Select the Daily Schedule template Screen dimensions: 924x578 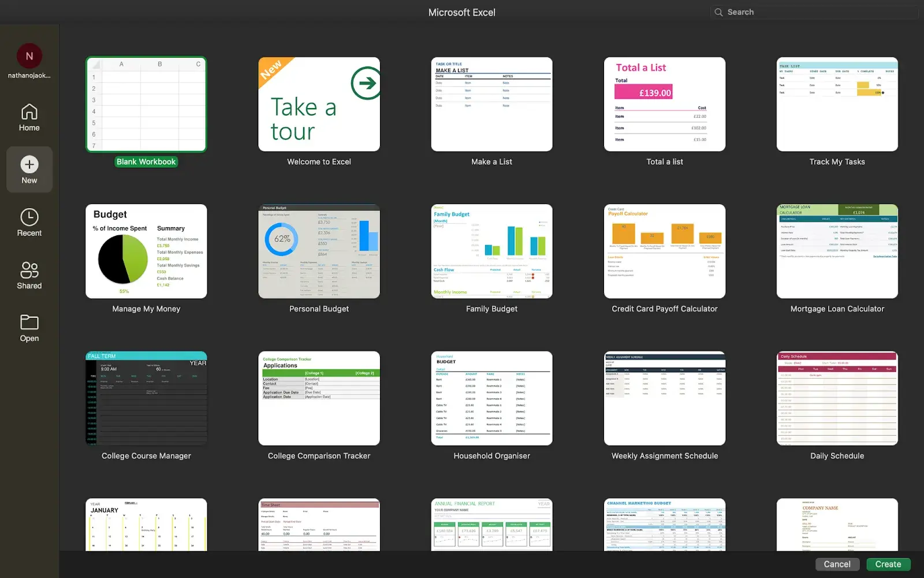click(837, 398)
